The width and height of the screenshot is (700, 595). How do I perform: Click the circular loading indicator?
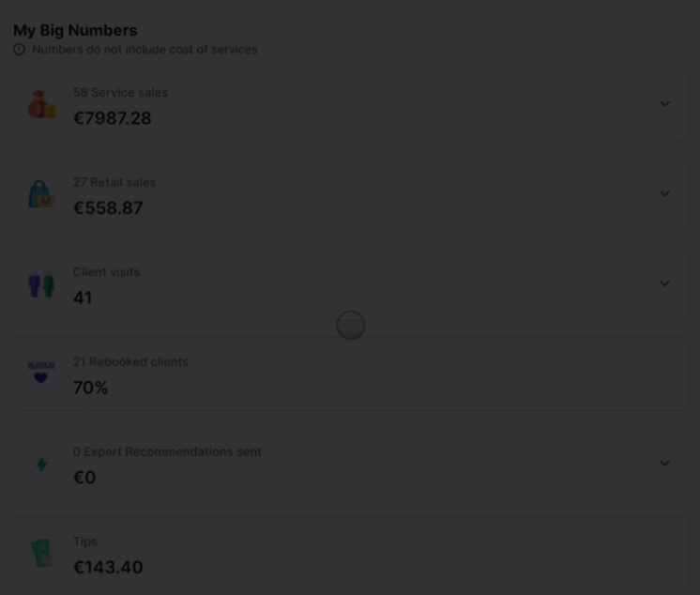coord(351,325)
